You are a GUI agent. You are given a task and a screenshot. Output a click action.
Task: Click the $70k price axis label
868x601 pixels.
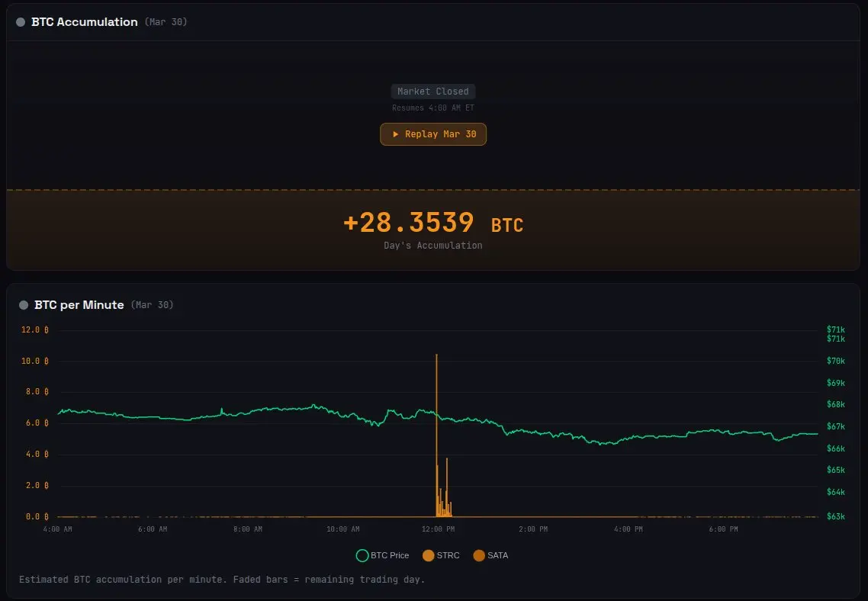(x=836, y=361)
